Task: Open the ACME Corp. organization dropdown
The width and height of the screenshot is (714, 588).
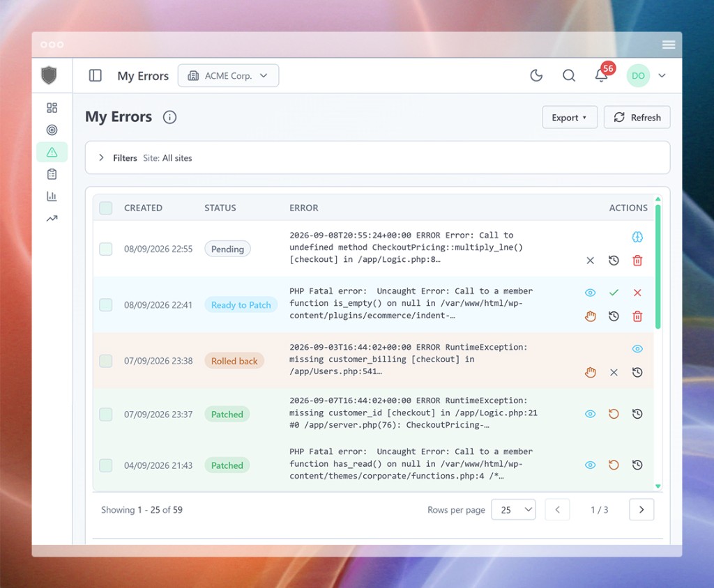Action: [228, 75]
